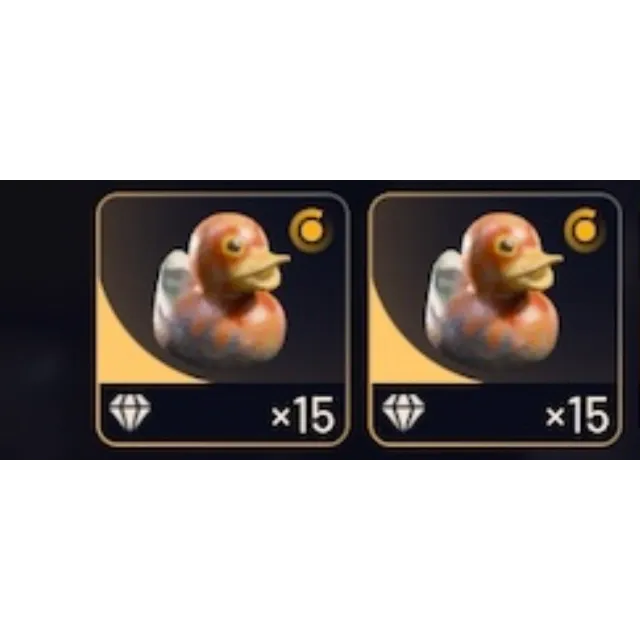This screenshot has height=640, width=640.
Task: Click the dark bottom bar of right card
Action: (495, 412)
